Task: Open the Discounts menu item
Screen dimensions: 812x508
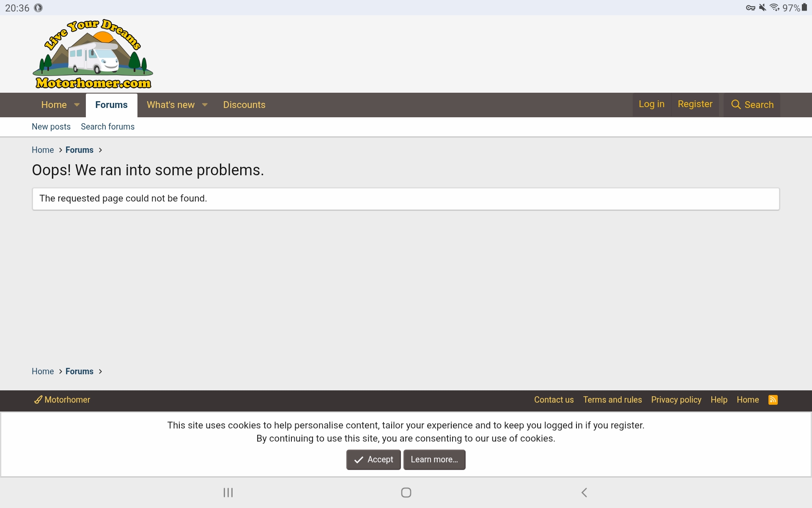Action: pyautogui.click(x=244, y=105)
